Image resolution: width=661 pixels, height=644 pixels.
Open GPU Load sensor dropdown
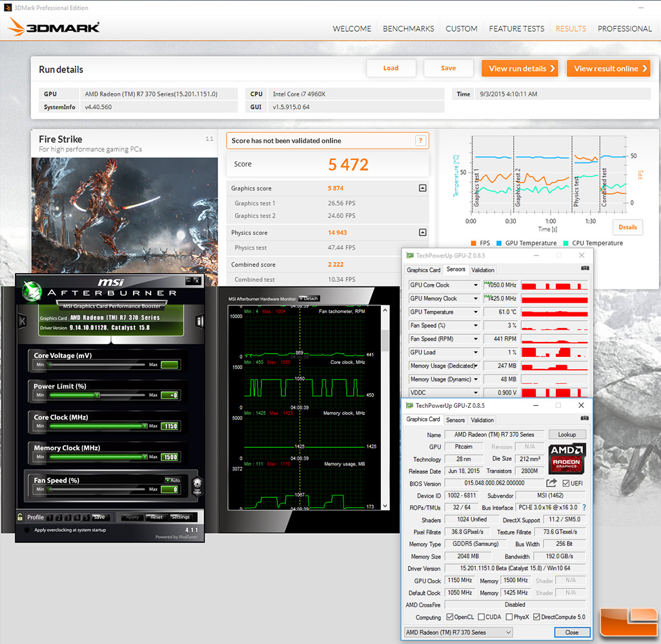(476, 352)
